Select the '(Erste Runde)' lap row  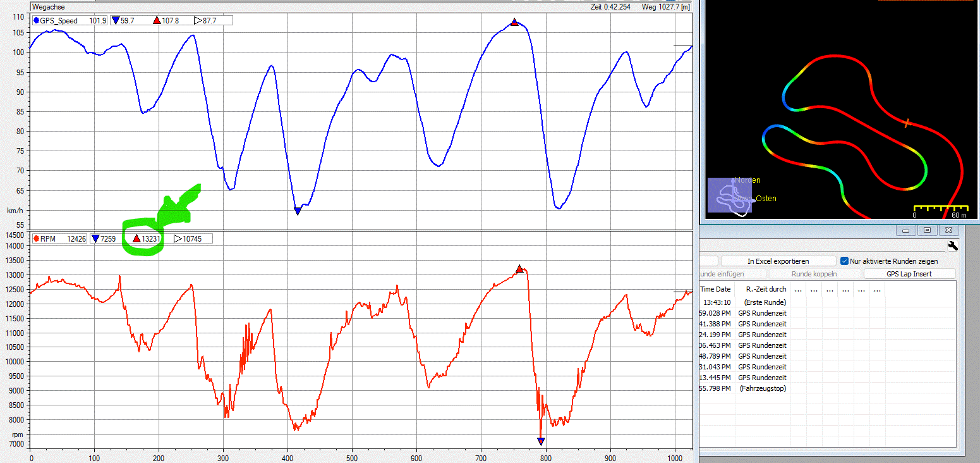click(765, 302)
